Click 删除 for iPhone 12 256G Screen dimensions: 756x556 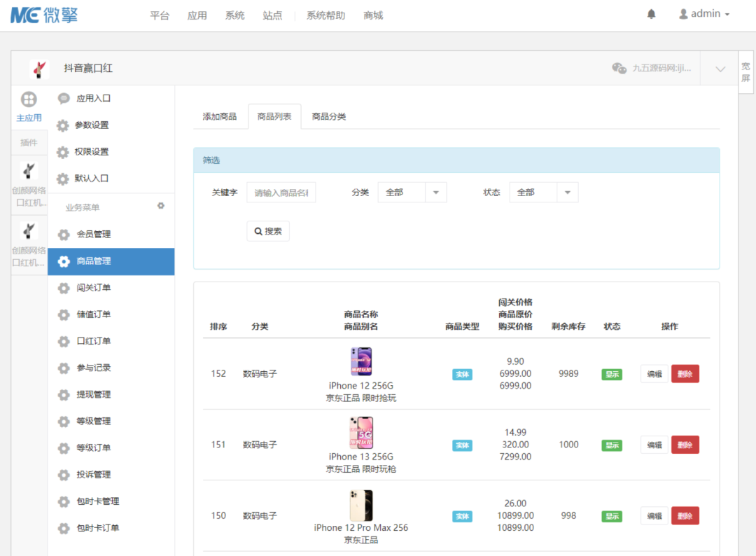685,374
